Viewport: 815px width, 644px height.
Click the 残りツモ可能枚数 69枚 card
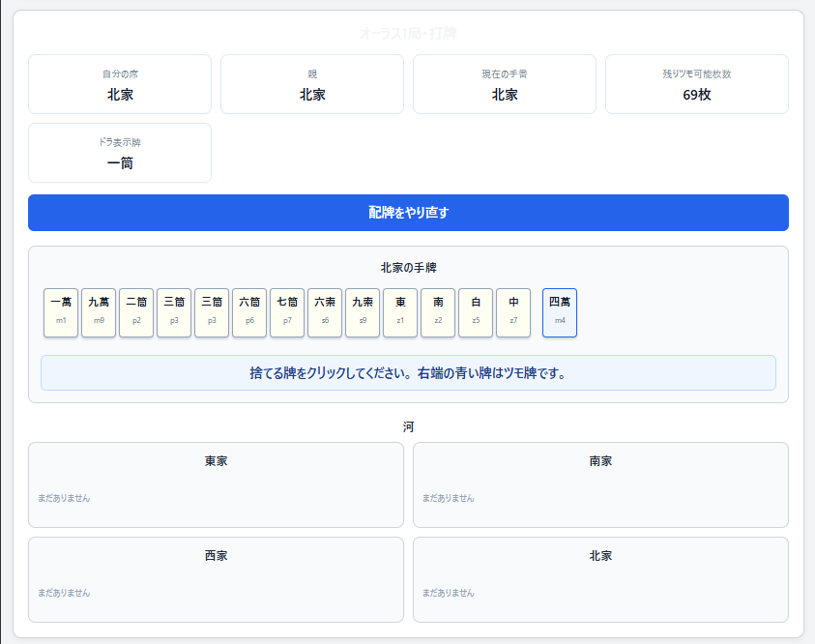click(697, 84)
